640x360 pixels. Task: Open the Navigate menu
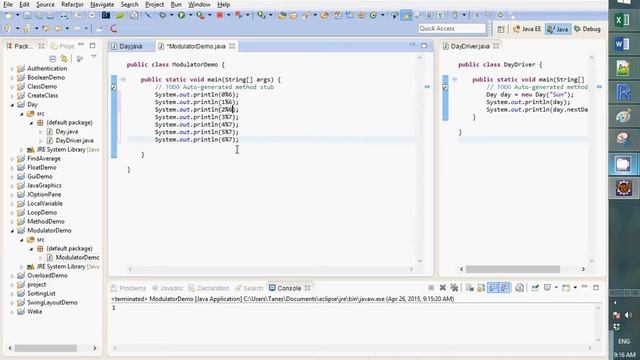coord(102,4)
